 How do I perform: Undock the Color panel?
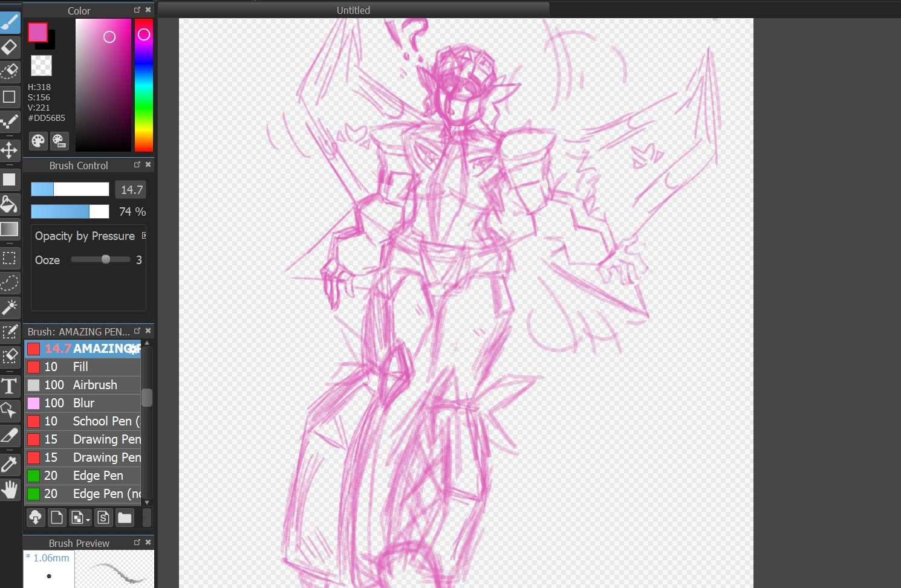tap(137, 10)
